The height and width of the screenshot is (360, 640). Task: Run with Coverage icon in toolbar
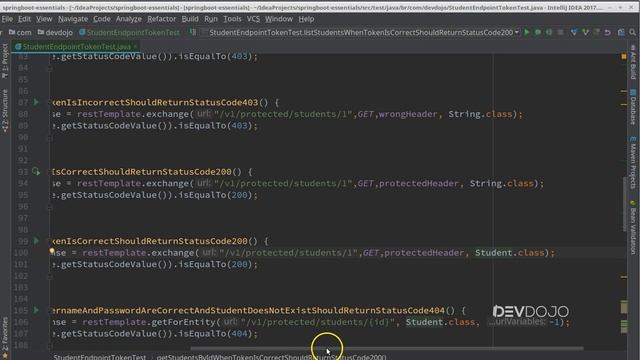click(x=549, y=32)
